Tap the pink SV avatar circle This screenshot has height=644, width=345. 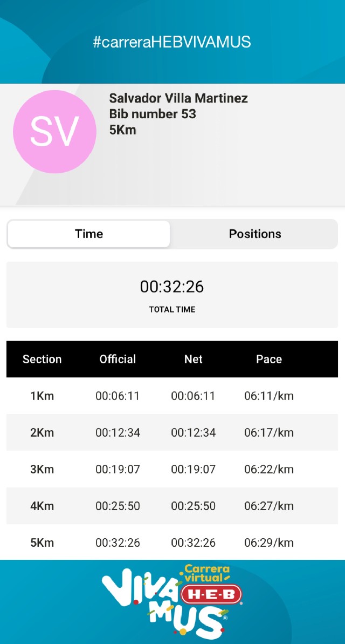coord(54,132)
